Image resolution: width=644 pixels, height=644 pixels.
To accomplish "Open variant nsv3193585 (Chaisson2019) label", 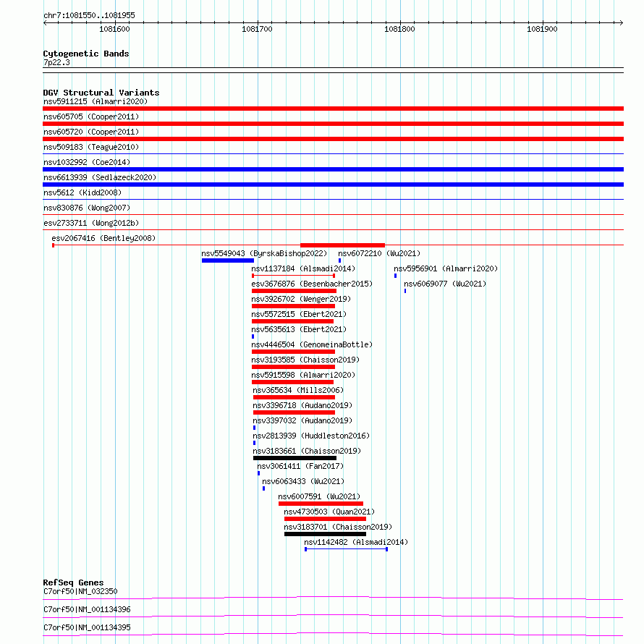I will pyautogui.click(x=305, y=360).
